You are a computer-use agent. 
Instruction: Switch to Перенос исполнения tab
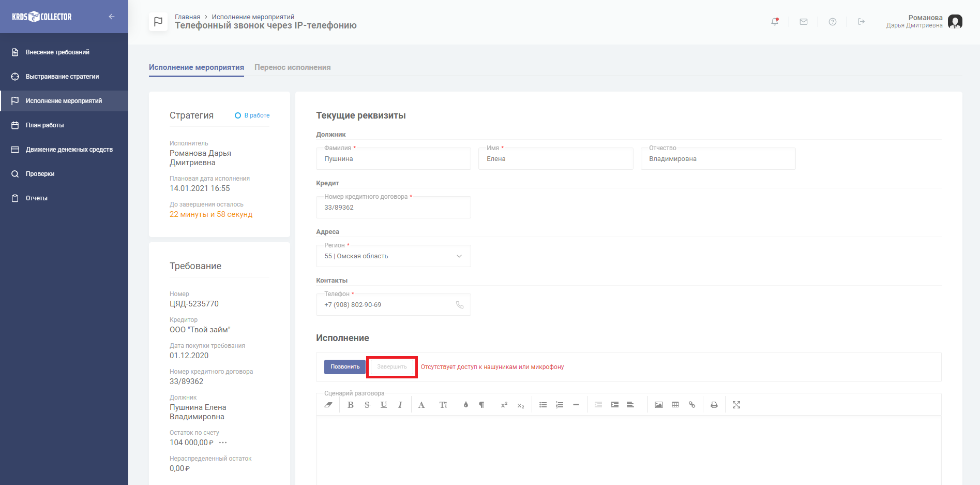click(292, 67)
